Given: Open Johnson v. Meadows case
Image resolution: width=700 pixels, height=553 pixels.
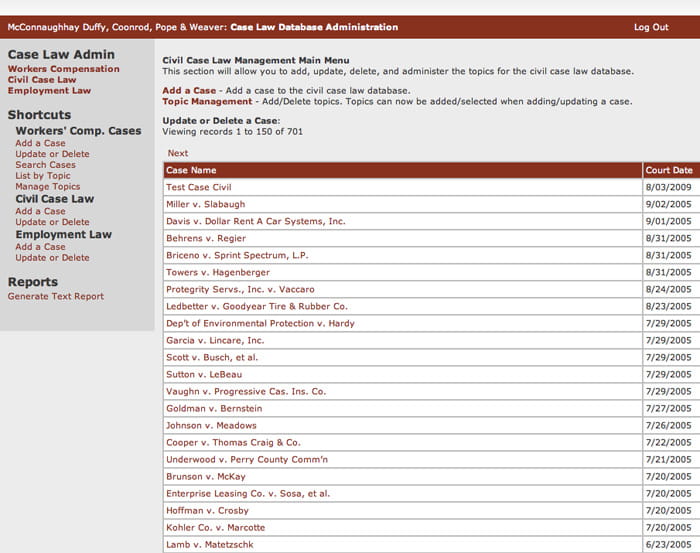Looking at the screenshot, I should (211, 425).
